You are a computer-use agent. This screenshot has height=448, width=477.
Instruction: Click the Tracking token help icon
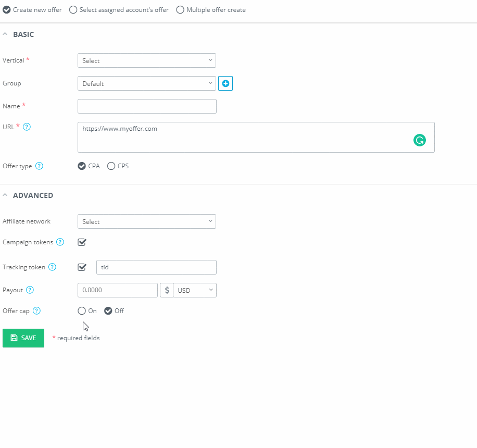point(52,267)
